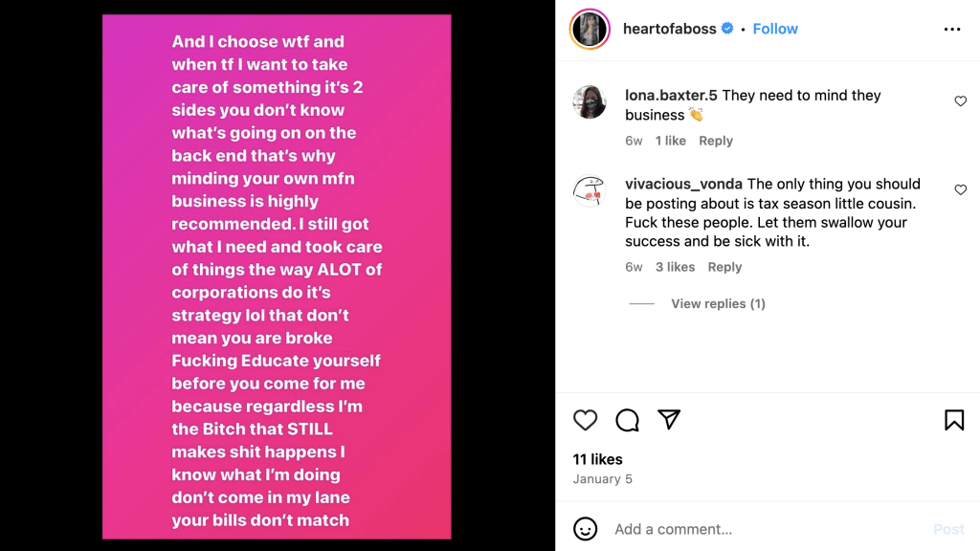Open emoji picker smiley icon
Image resolution: width=980 pixels, height=551 pixels.
click(x=585, y=529)
